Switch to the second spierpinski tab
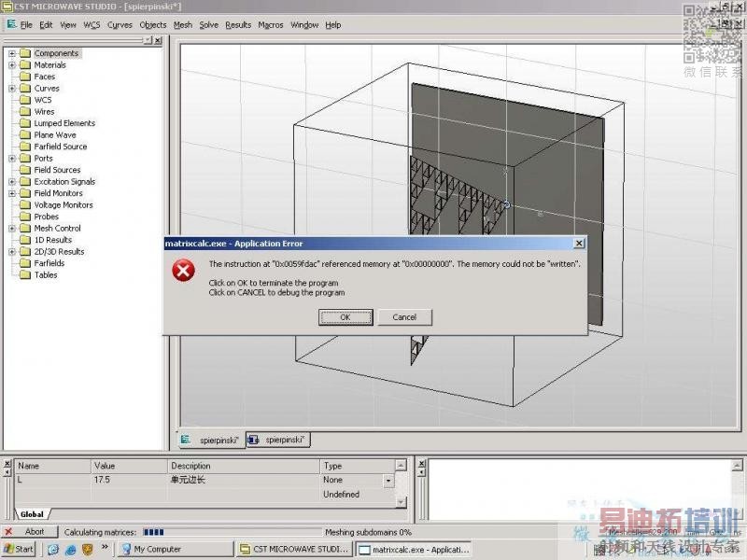This screenshot has width=747, height=560. pos(278,440)
